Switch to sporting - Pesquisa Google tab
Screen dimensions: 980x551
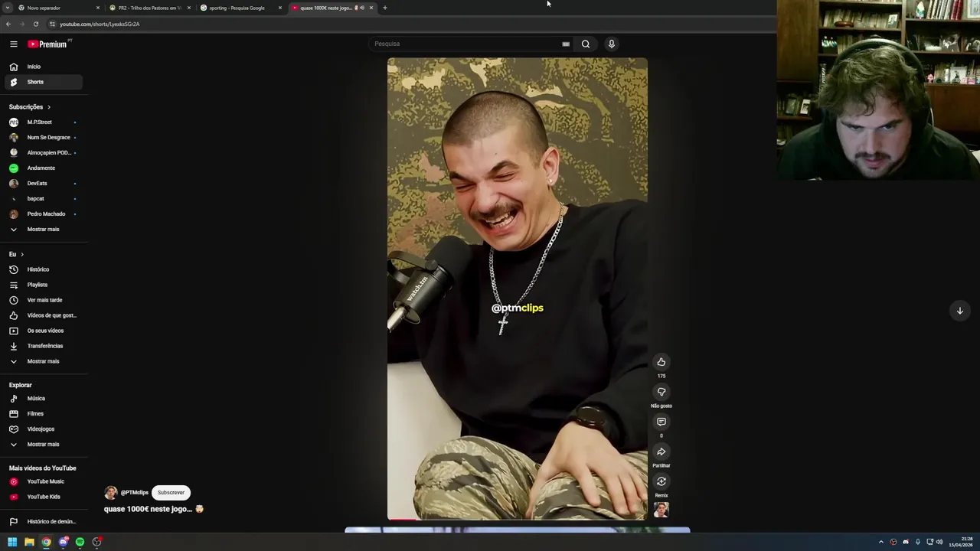point(241,8)
